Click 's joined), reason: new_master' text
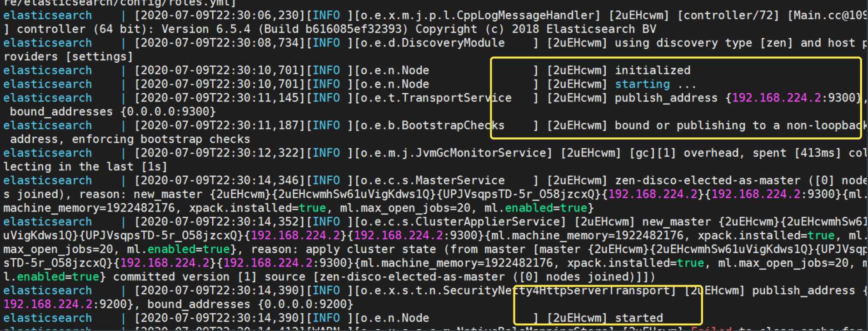This screenshot has width=868, height=331. [x=103, y=195]
